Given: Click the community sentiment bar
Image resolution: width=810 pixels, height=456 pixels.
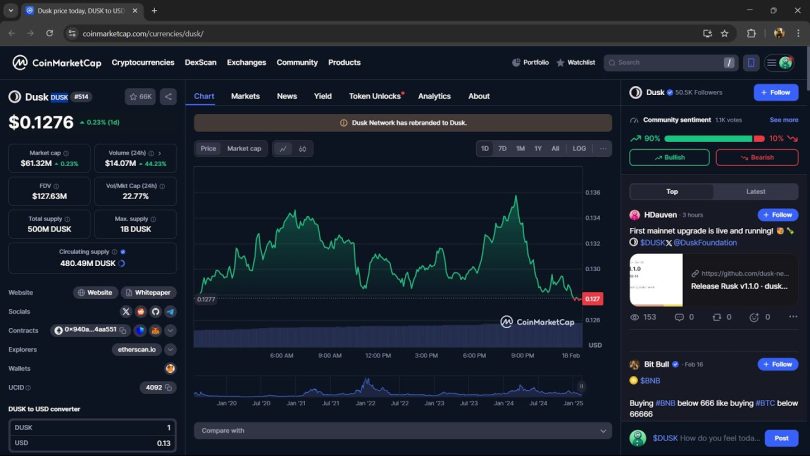Looking at the screenshot, I should 714,138.
